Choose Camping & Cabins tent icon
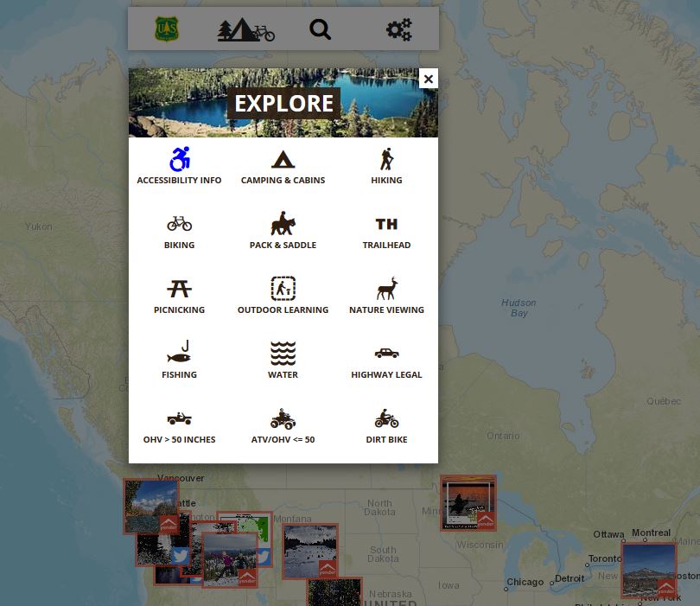Image resolution: width=700 pixels, height=606 pixels. pos(283,160)
